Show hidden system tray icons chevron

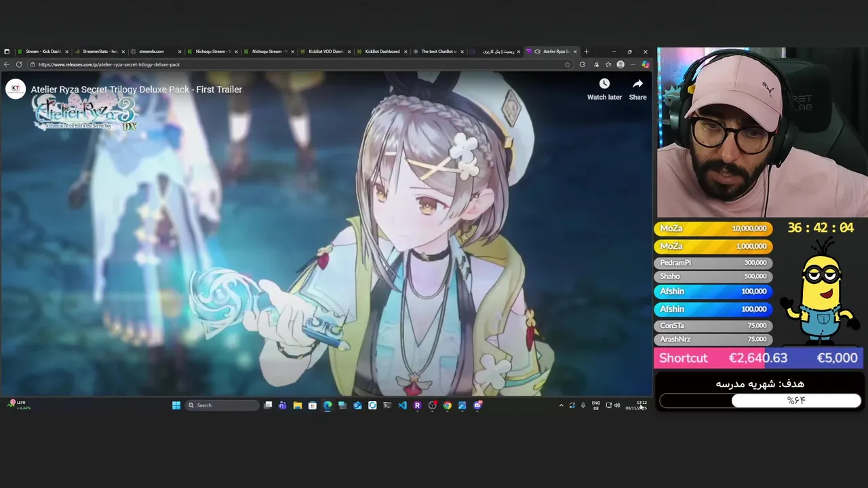click(561, 405)
